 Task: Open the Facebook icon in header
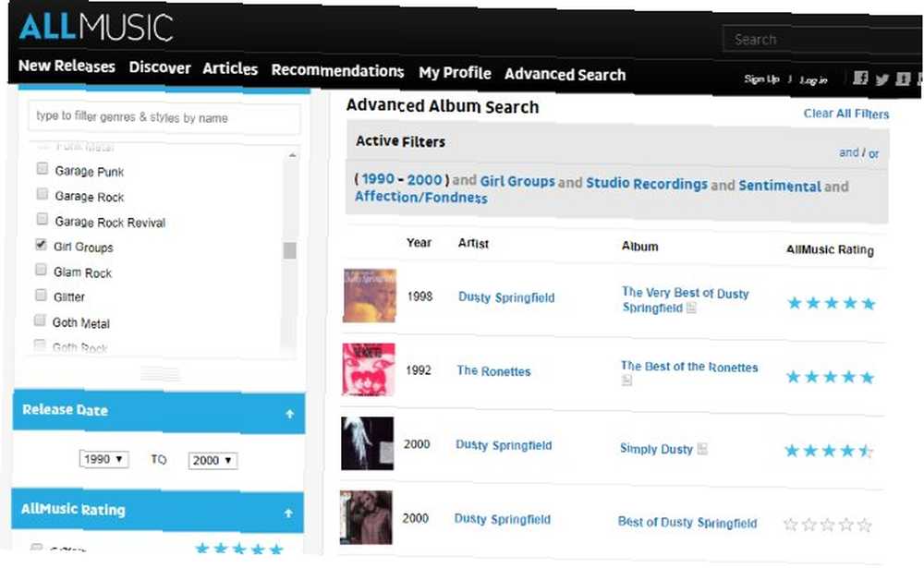[860, 78]
